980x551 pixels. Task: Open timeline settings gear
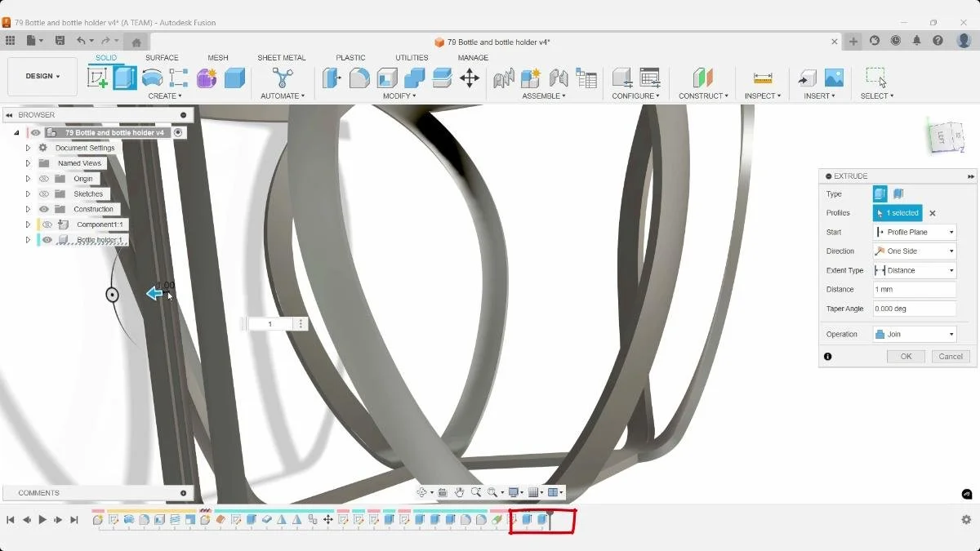(x=966, y=520)
